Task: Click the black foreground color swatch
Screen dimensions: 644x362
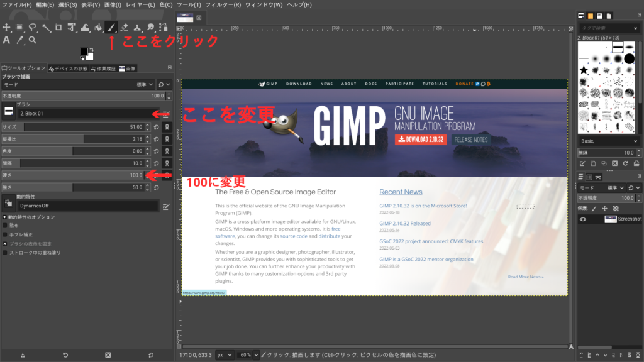Action: (x=84, y=52)
